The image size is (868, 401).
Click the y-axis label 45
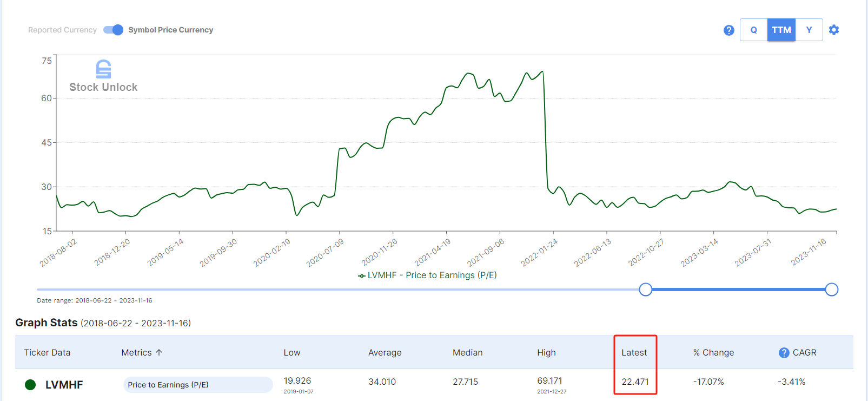[47, 142]
